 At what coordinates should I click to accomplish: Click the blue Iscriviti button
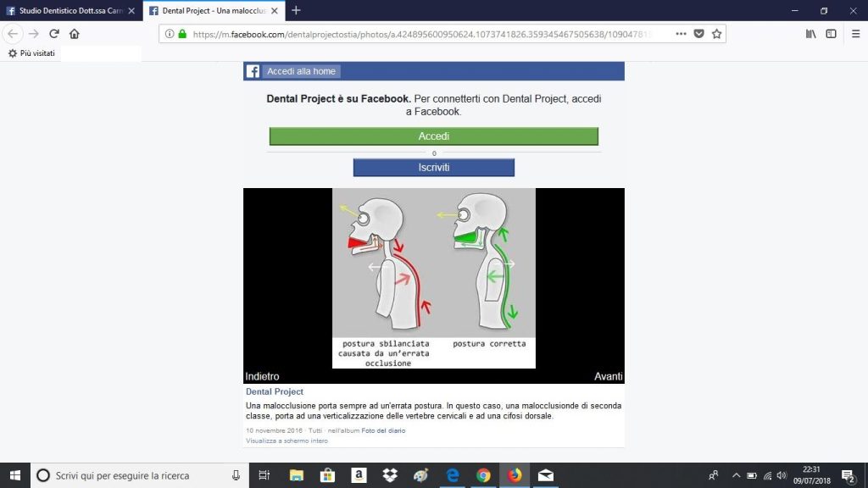(x=433, y=168)
